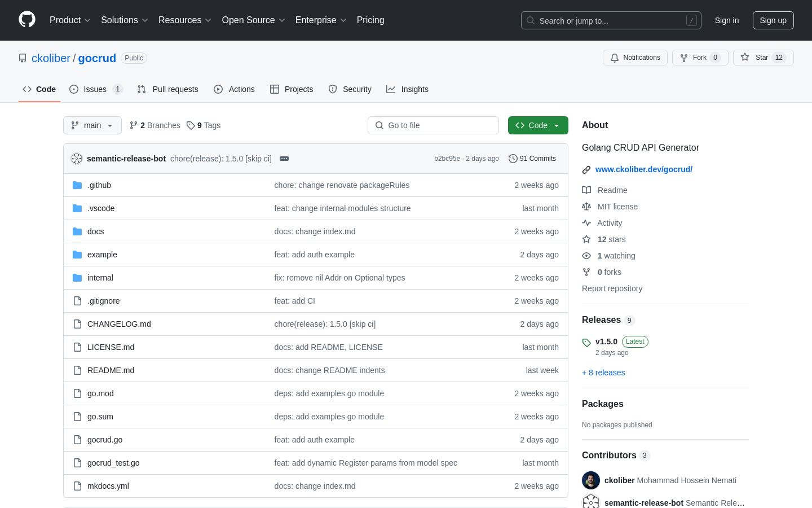The width and height of the screenshot is (812, 508).
Task: Open the green Code dropdown button
Action: pyautogui.click(x=538, y=125)
